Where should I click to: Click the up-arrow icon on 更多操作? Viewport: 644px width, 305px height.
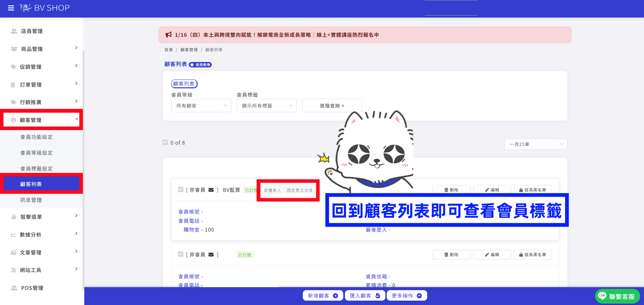click(x=419, y=296)
